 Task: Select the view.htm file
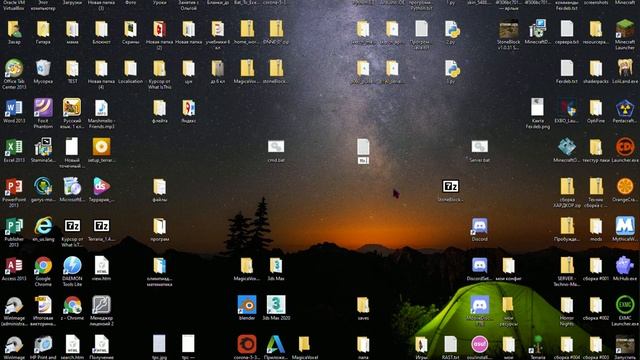101,266
